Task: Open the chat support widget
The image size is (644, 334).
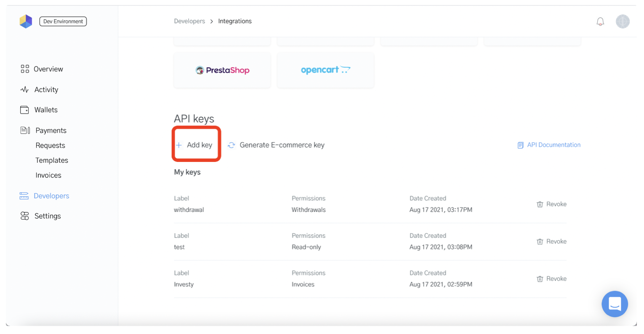Action: click(614, 304)
